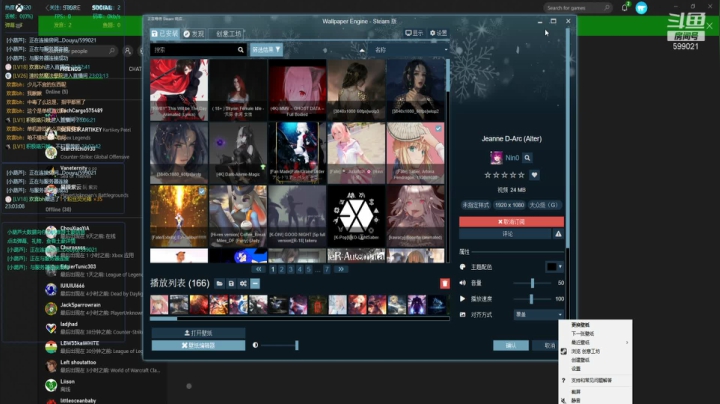This screenshot has height=404, width=720.
Task: Click the search magnifier icon
Action: (241, 50)
